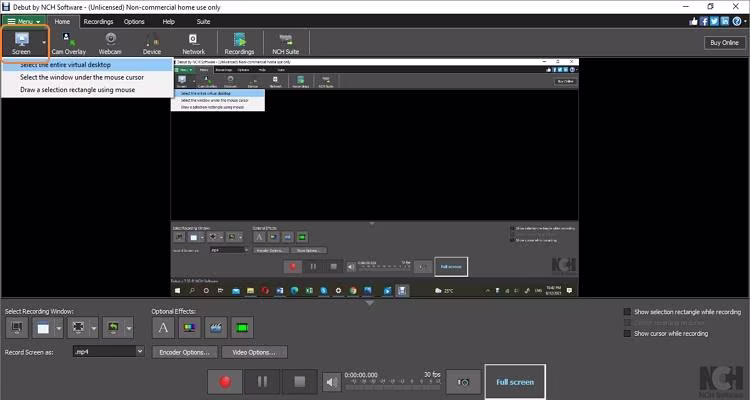Choose Draw a selection rectangle using mouse

pyautogui.click(x=87, y=89)
